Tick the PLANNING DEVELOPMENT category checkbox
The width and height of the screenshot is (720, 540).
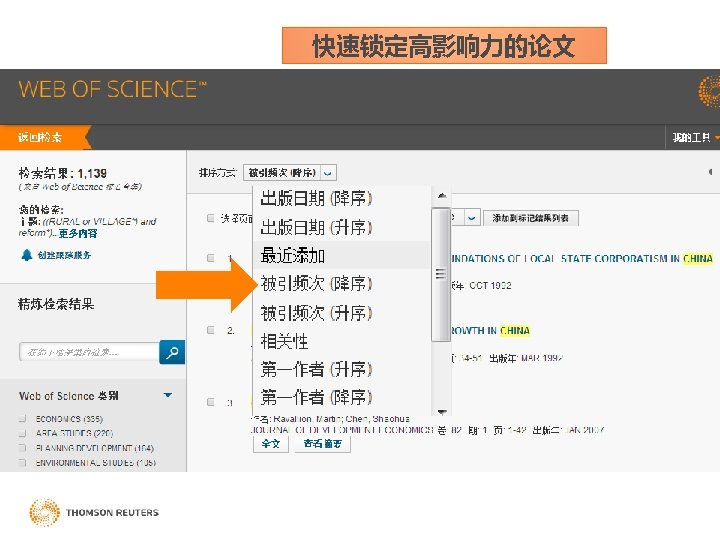tap(22, 448)
